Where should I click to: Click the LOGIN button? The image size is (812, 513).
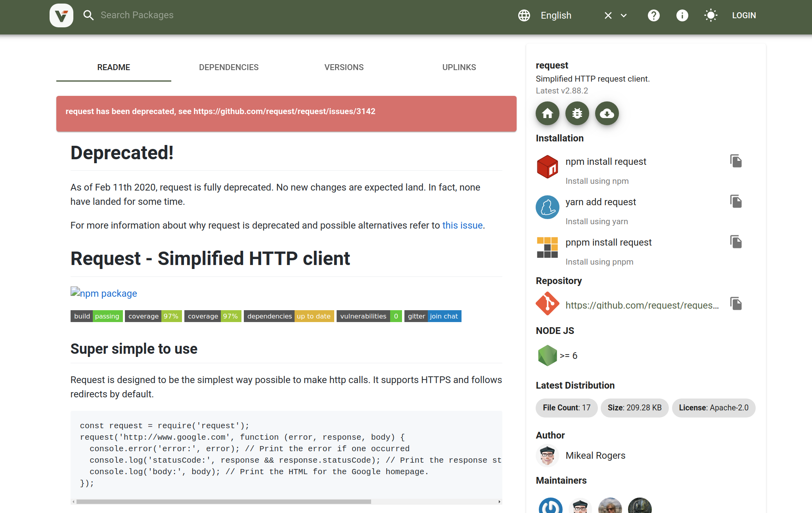point(744,15)
